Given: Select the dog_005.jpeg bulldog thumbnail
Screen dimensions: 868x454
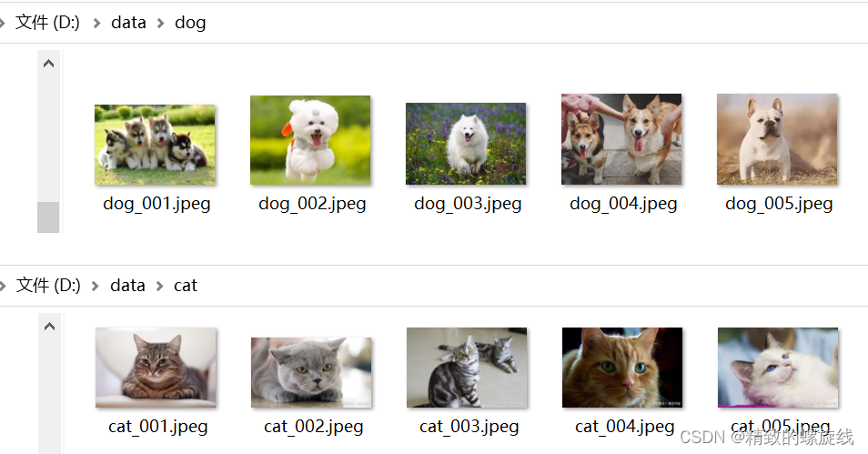Looking at the screenshot, I should pyautogui.click(x=777, y=139).
